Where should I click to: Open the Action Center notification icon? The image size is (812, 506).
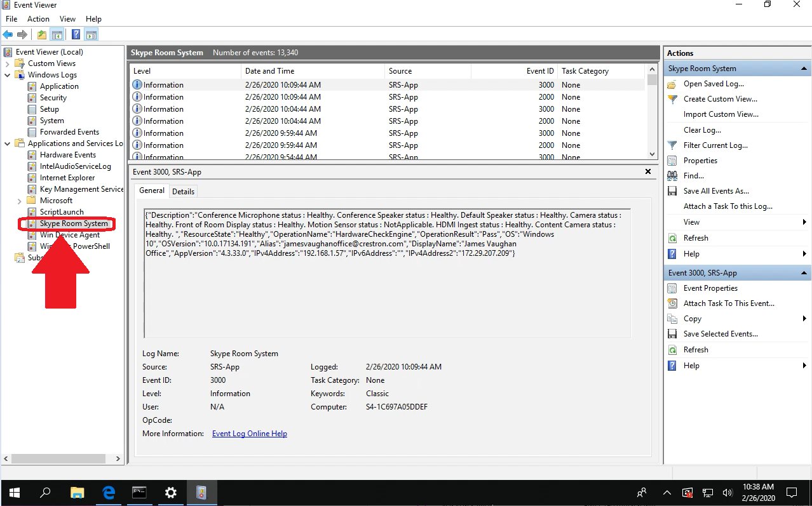click(791, 492)
